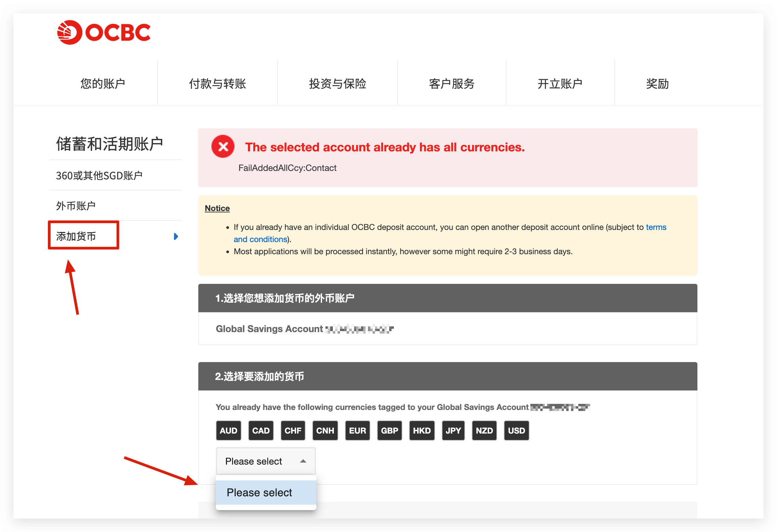Click the AUD currency tag
The width and height of the screenshot is (777, 532).
point(228,430)
